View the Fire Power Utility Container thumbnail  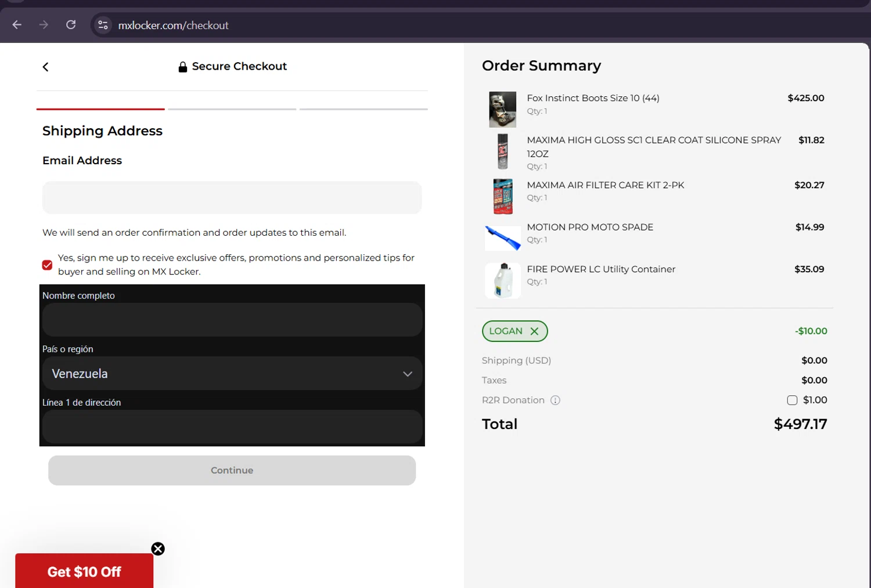coord(502,280)
